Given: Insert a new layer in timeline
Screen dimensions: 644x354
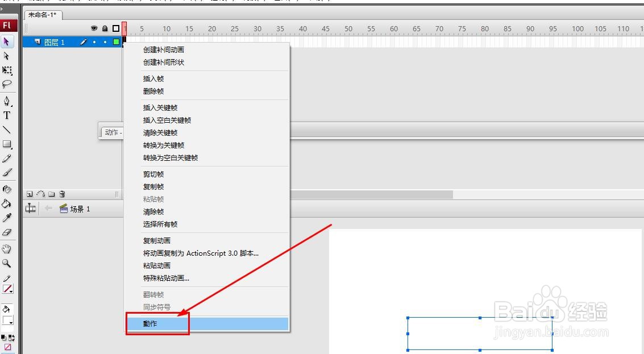Looking at the screenshot, I should click(x=30, y=194).
